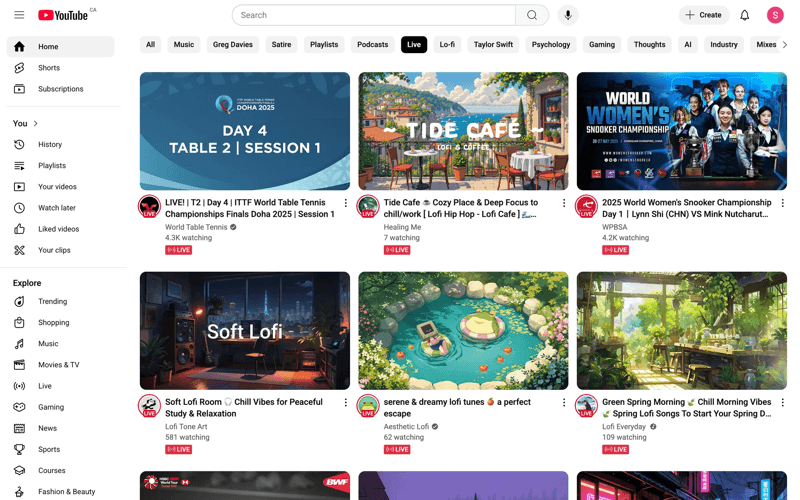Image resolution: width=800 pixels, height=500 pixels.
Task: Open the hamburger guide menu
Action: click(x=19, y=15)
